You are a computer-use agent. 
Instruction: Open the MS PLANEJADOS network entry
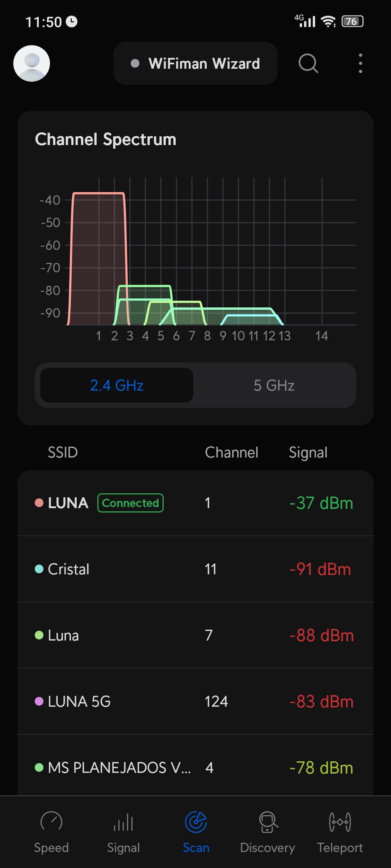tap(195, 767)
